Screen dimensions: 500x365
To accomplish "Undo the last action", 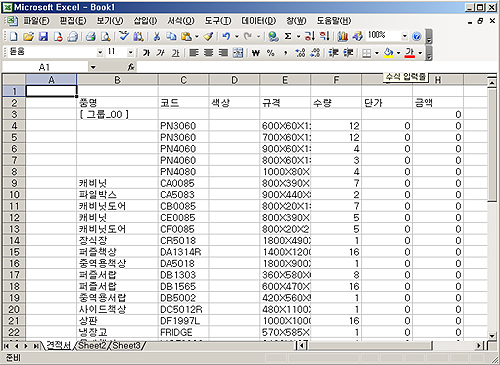I will coord(226,36).
